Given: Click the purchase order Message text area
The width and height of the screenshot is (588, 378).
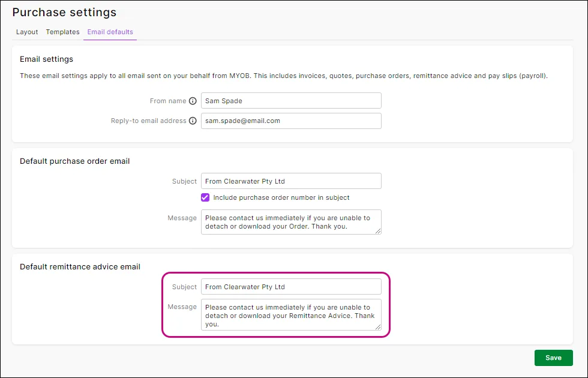Looking at the screenshot, I should (291, 222).
